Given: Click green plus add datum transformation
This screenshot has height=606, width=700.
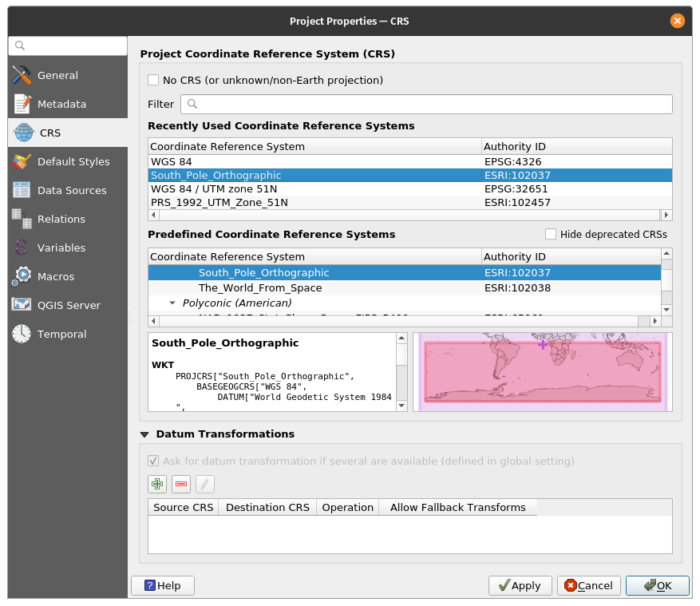Looking at the screenshot, I should click(x=157, y=484).
